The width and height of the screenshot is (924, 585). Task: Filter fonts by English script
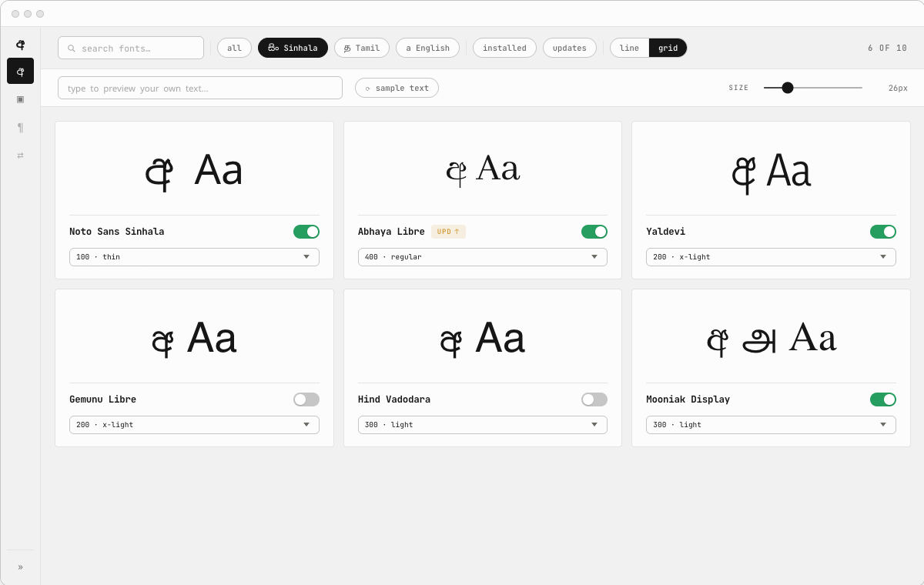(x=427, y=48)
